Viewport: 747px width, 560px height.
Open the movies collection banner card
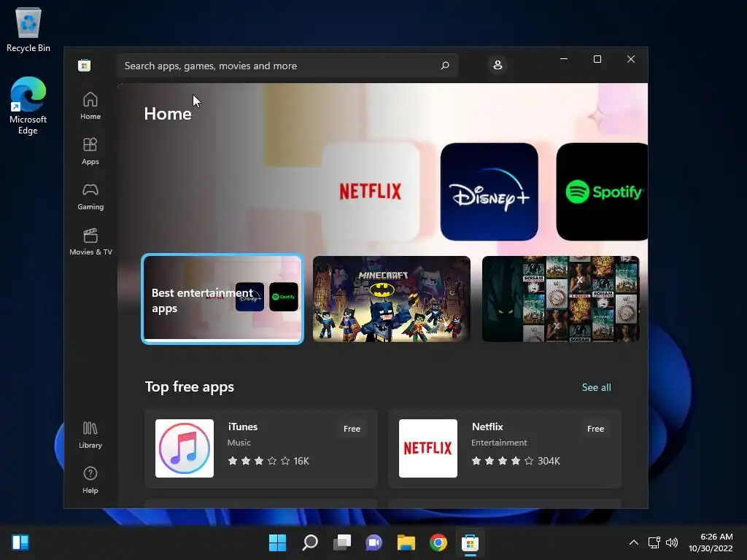pyautogui.click(x=561, y=298)
